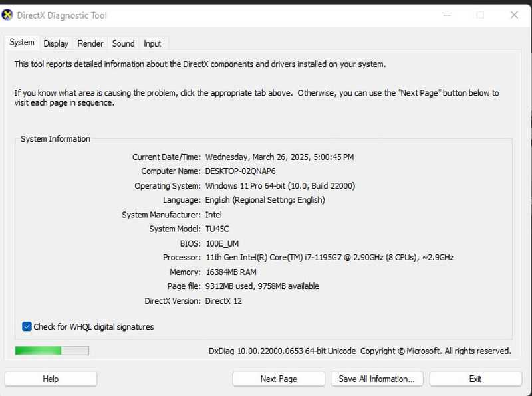Screen dimensions: 532x396
Task: Minimize the DirectX Diagnostic Tool window
Action: (x=448, y=15)
